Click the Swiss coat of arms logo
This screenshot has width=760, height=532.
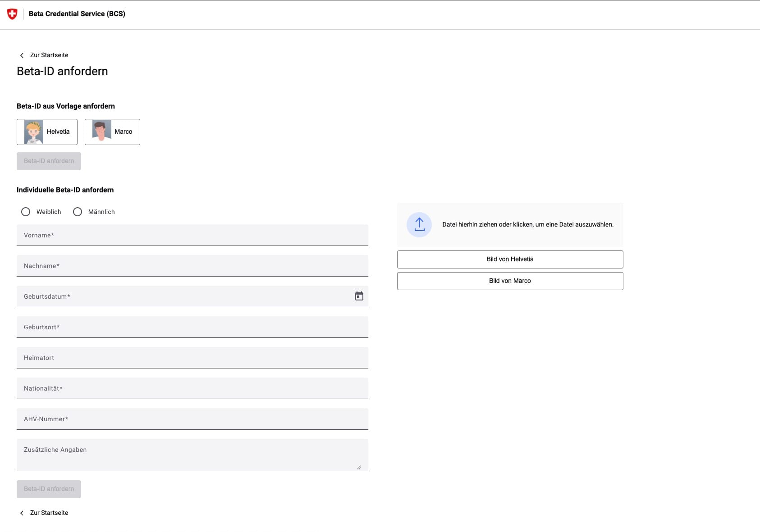click(x=12, y=14)
